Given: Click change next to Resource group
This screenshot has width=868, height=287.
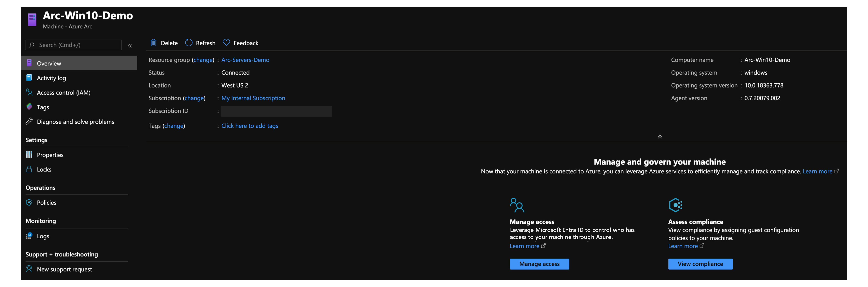Looking at the screenshot, I should pyautogui.click(x=203, y=60).
